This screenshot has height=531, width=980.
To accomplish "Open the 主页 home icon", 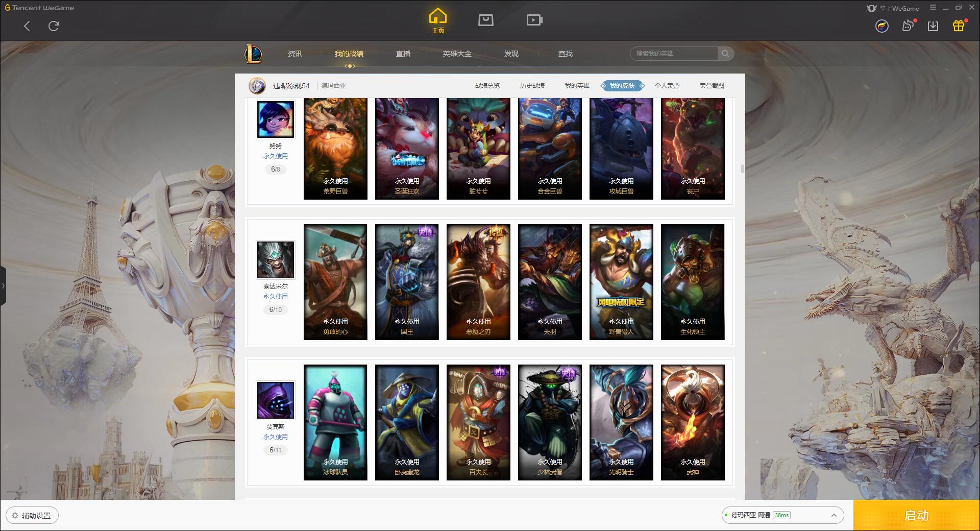I will coord(438,20).
